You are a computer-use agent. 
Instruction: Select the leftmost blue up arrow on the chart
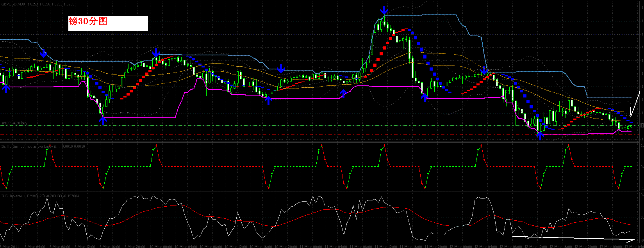(x=5, y=89)
